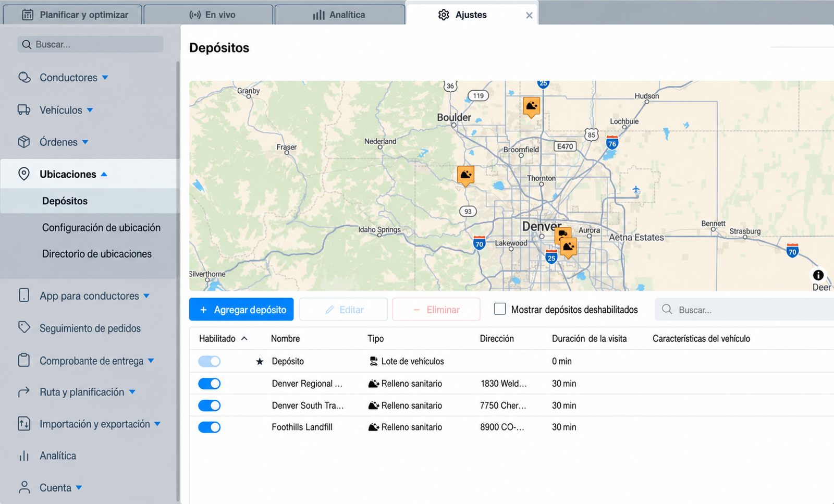Viewport: 834px width, 504px height.
Task: Click the map info icon
Action: coord(818,275)
